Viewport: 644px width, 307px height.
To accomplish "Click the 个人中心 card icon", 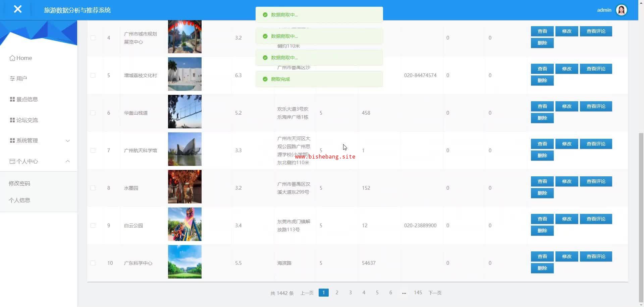I will [12, 162].
